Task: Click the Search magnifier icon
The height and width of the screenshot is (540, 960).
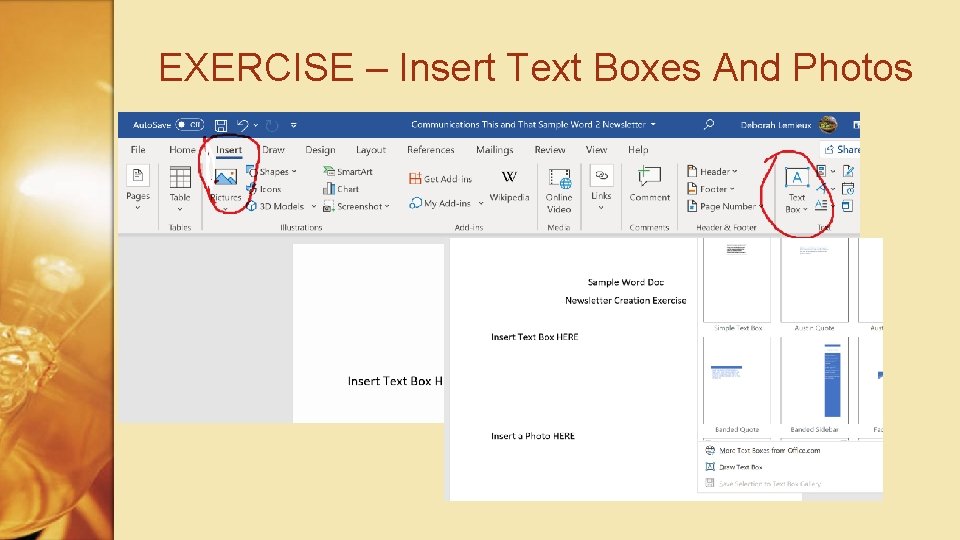Action: tap(709, 124)
